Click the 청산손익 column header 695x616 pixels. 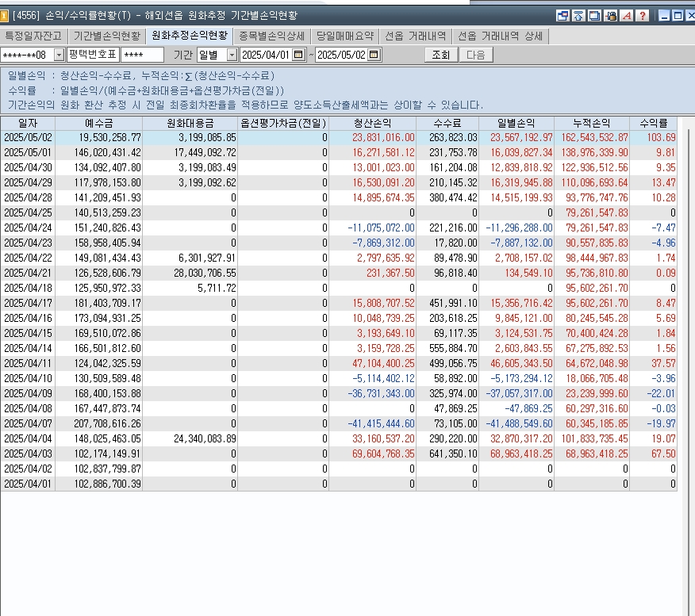click(x=373, y=123)
